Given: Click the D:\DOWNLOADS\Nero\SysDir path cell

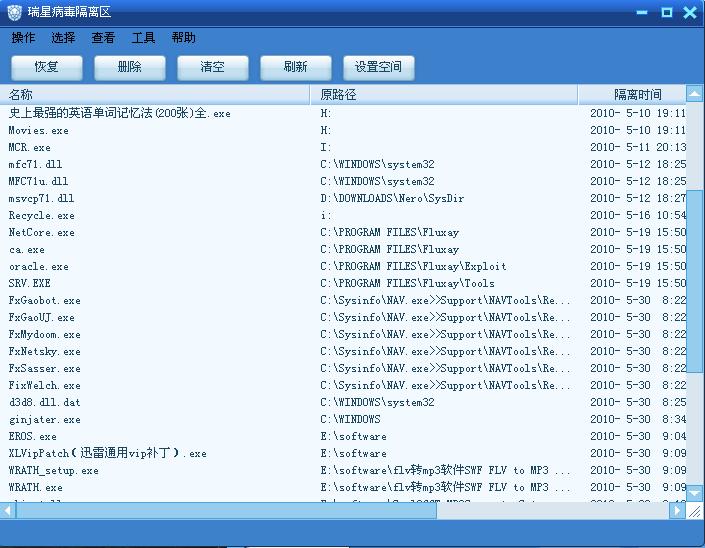Looking at the screenshot, I should coord(392,199).
